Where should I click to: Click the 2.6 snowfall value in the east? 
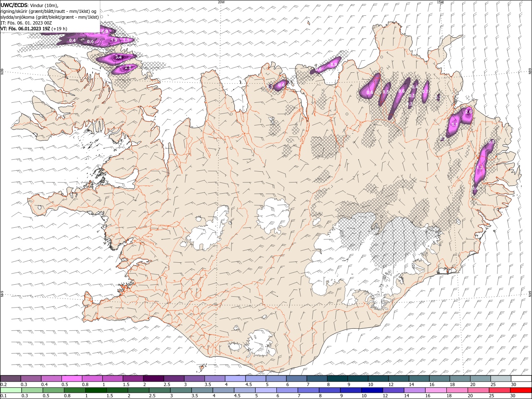(x=468, y=112)
